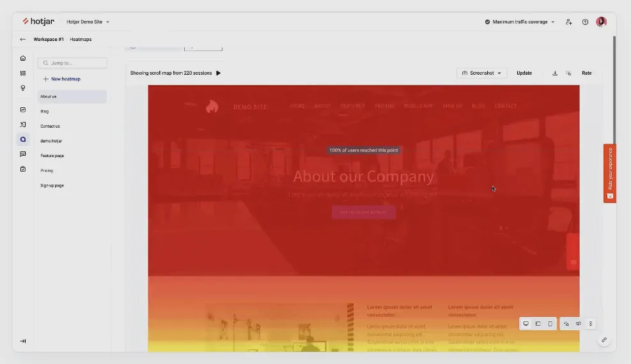This screenshot has height=364, width=631.
Task: Play sessions using the play arrow icon
Action: [x=219, y=73]
